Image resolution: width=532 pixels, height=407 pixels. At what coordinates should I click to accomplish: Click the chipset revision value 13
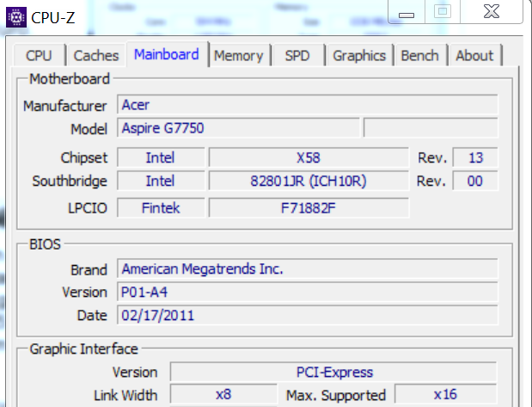pyautogui.click(x=475, y=157)
